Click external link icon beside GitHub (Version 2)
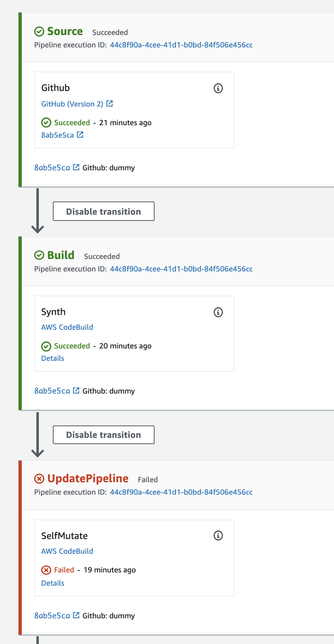This screenshot has height=644, width=334. [x=110, y=103]
